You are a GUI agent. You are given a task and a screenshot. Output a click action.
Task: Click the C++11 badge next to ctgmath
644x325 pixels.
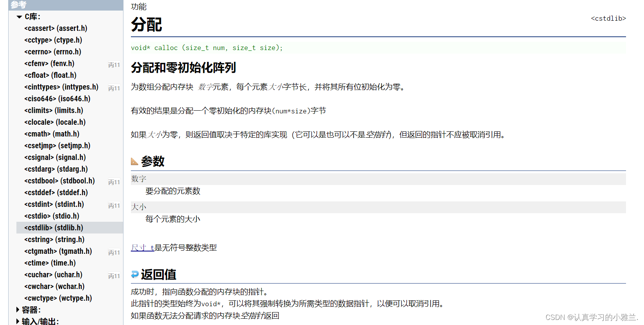(x=114, y=253)
